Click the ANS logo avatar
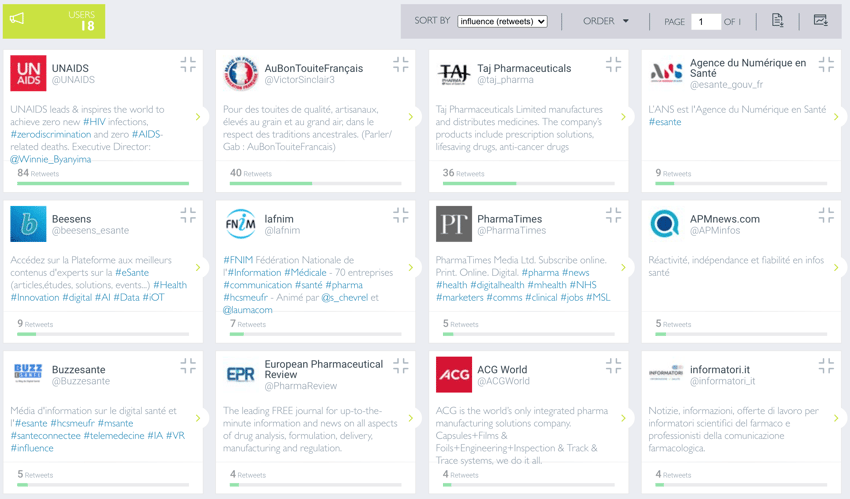The width and height of the screenshot is (850, 499). [x=666, y=73]
